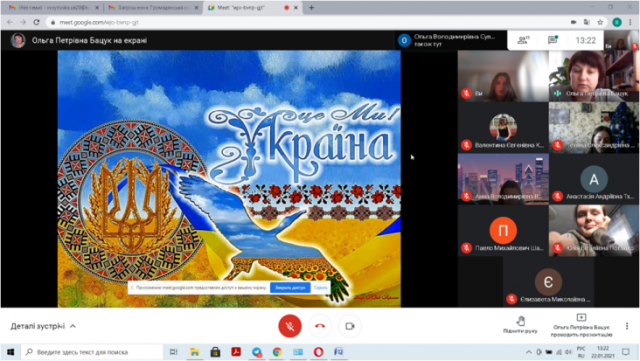Open the presentation status panel for Ольга Петрівна Бацук
The width and height of the screenshot is (640, 361).
point(581,325)
